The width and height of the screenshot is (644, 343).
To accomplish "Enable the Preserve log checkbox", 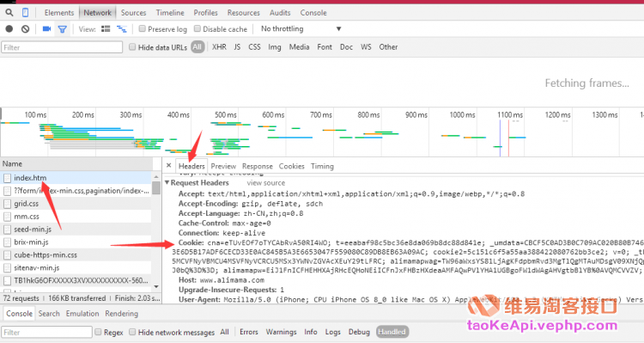I will 142,28.
